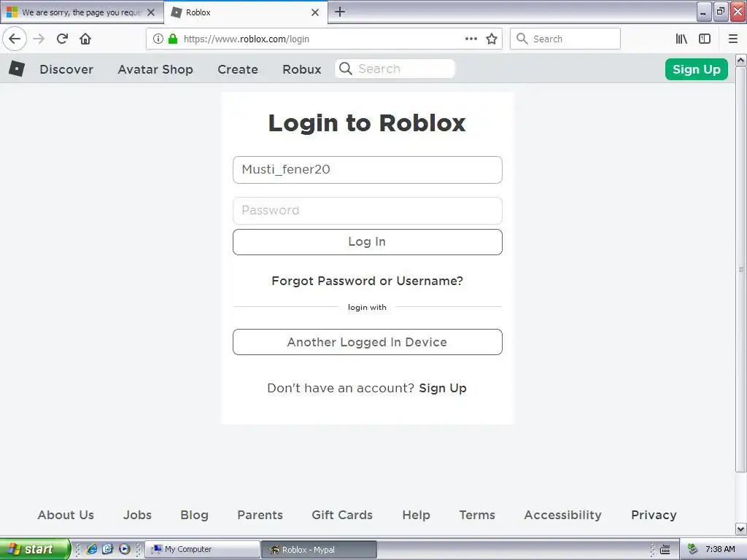Click magnifier icon in Roblox search box
The height and width of the screenshot is (560, 747).
(346, 69)
